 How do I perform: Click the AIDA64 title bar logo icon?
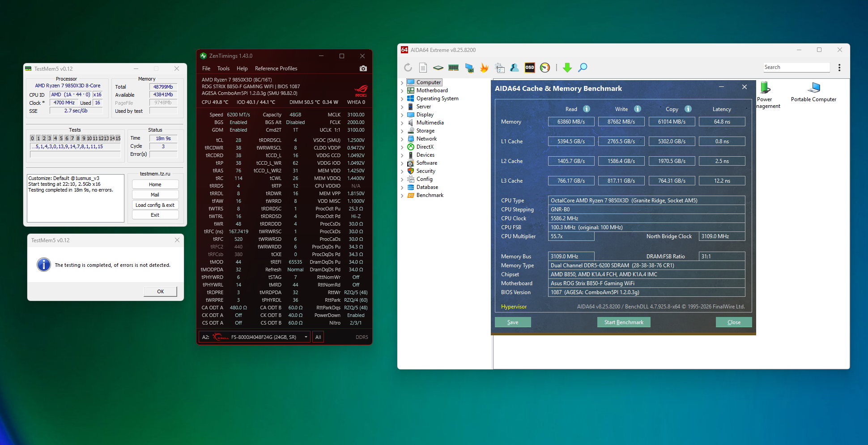pyautogui.click(x=404, y=50)
